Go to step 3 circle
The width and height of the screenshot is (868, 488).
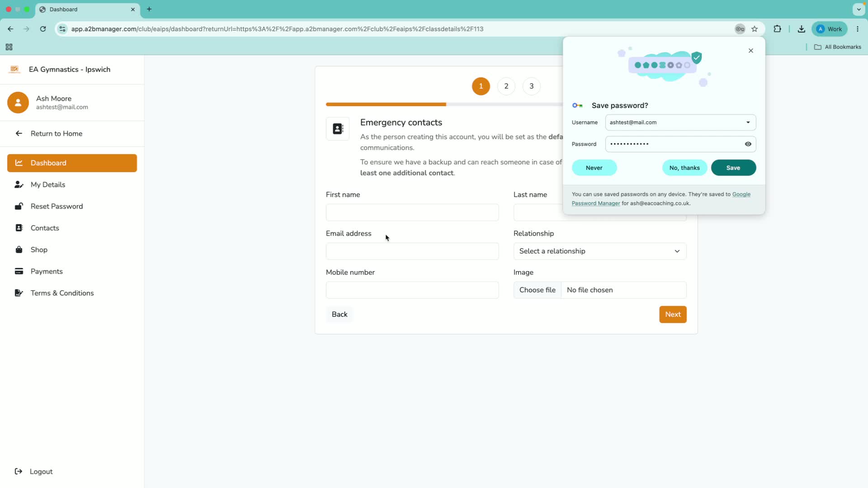[532, 86]
